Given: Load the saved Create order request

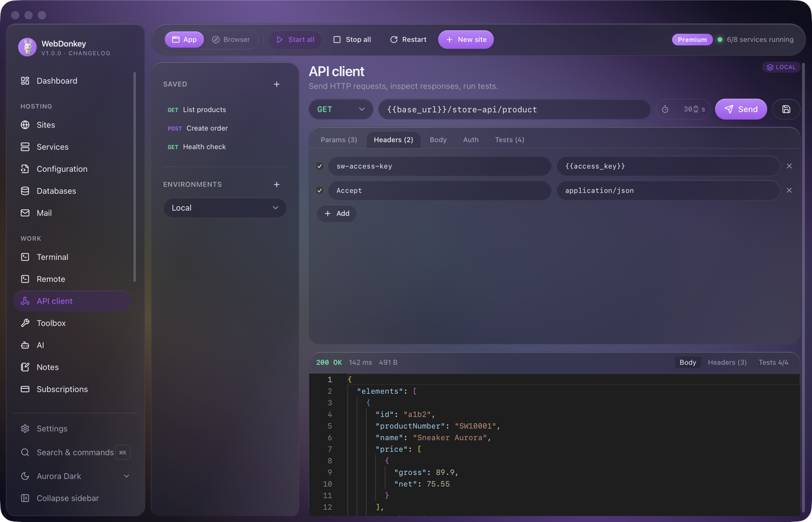Looking at the screenshot, I should [225, 128].
